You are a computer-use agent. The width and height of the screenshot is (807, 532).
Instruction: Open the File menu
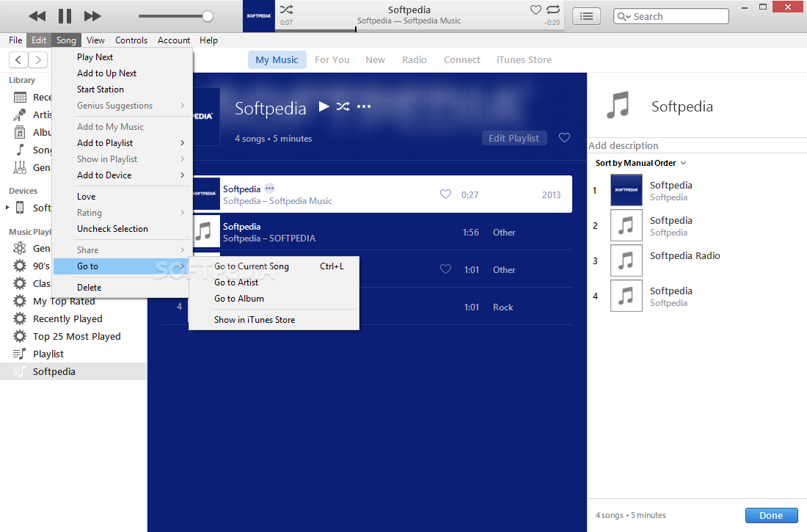coord(15,40)
